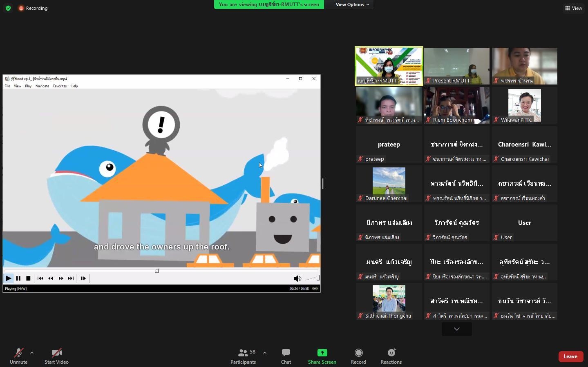Click the video frame in media player
Image resolution: width=588 pixels, height=367 pixels.
point(161,178)
